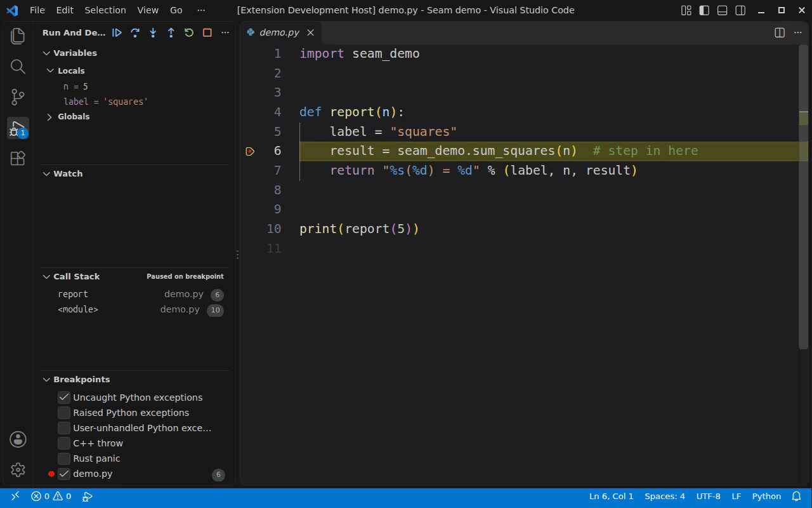Click the Run and Debug activity icon

[18, 128]
